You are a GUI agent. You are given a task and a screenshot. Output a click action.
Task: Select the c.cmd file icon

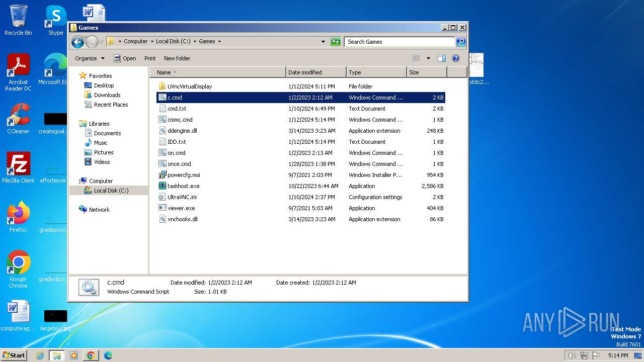click(162, 98)
